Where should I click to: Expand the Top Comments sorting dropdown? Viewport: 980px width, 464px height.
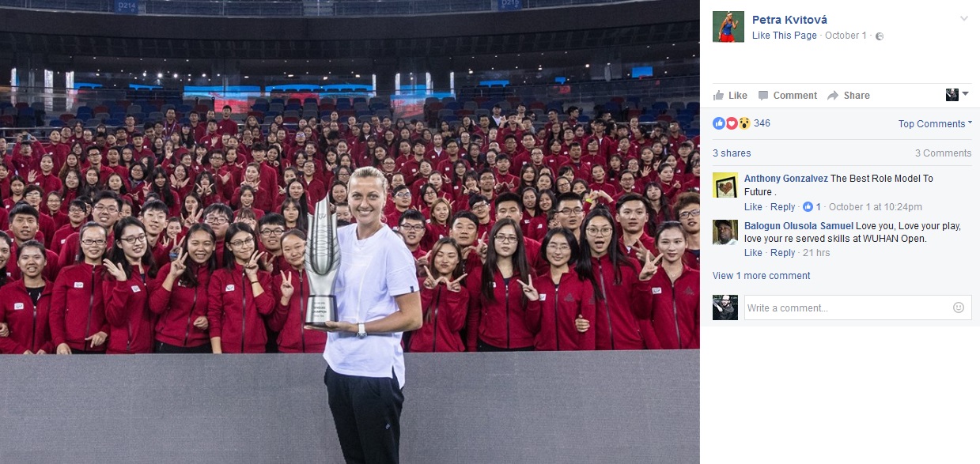click(x=935, y=124)
